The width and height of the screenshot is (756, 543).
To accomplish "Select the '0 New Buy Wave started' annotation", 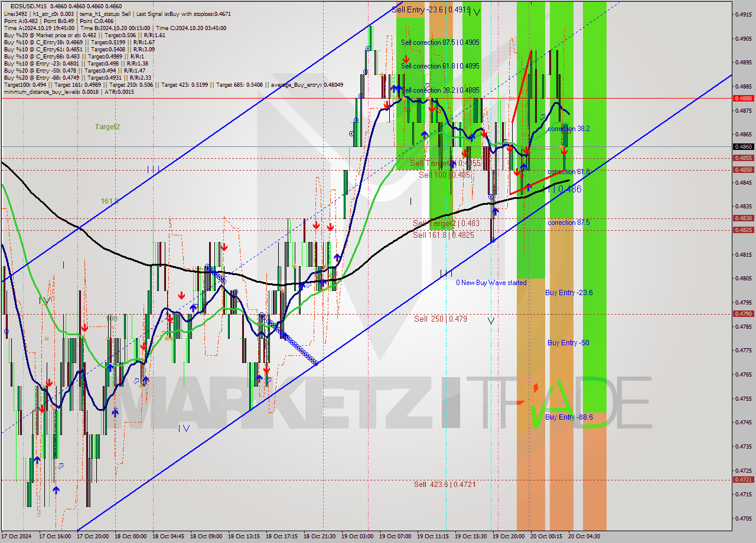I will [x=491, y=283].
